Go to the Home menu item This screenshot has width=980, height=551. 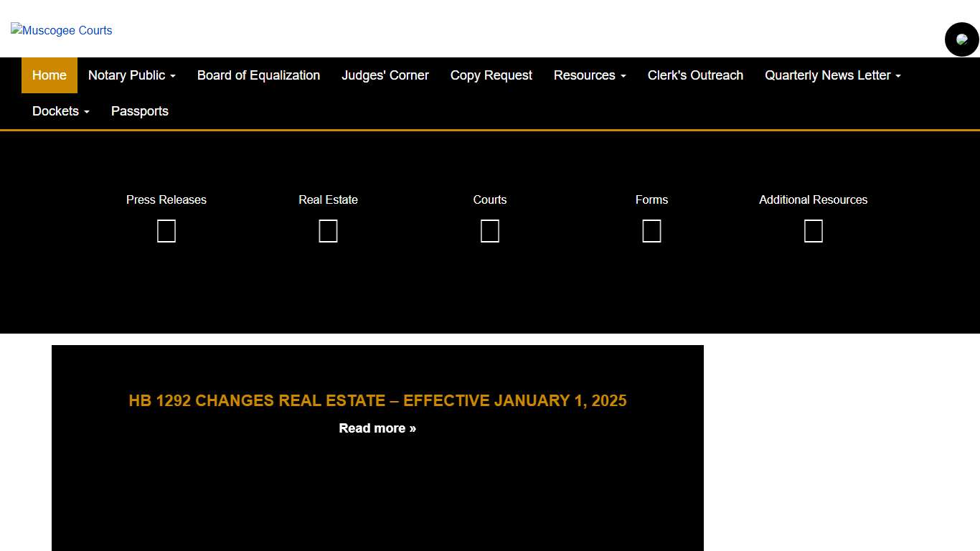[x=50, y=75]
